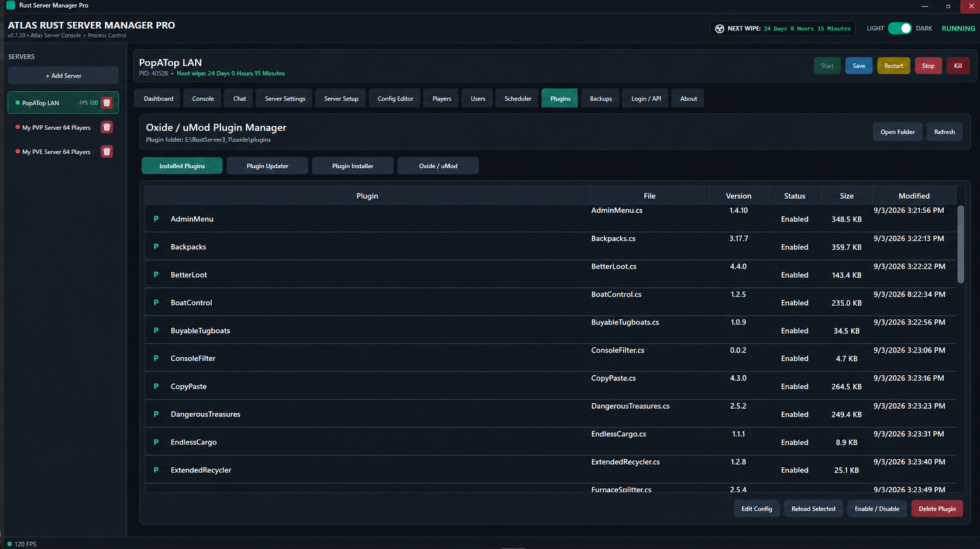Image resolution: width=980 pixels, height=549 pixels.
Task: Select the DangerousTreasures plugin row
Action: [x=551, y=414]
